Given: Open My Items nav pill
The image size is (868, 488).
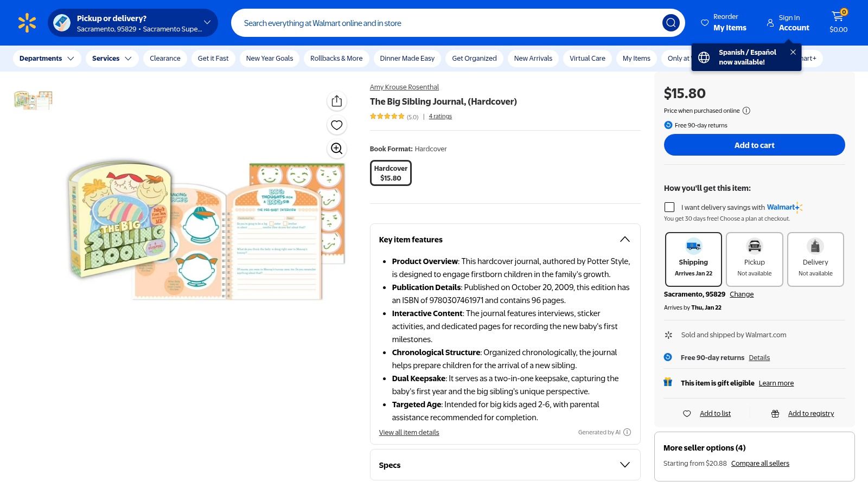Looking at the screenshot, I should [x=636, y=58].
